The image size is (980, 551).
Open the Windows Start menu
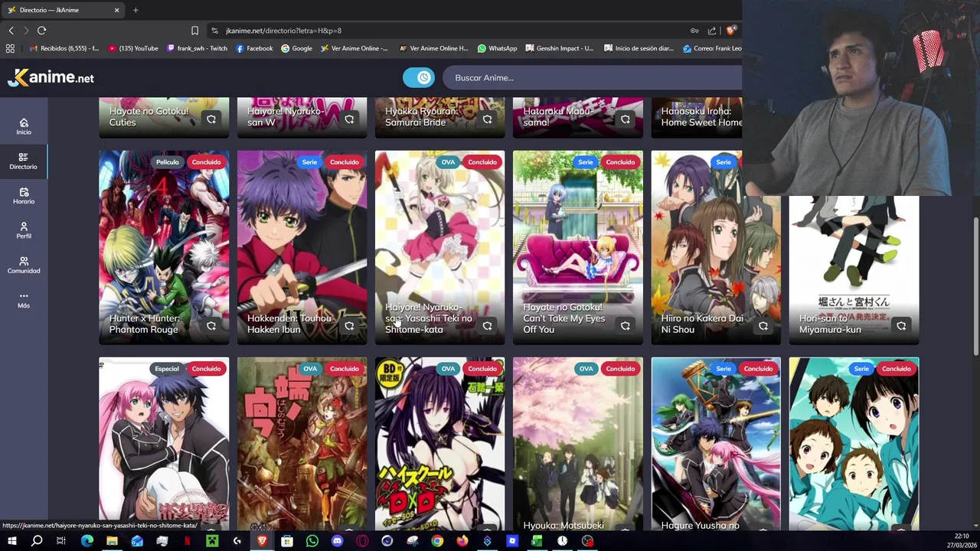pos(11,541)
